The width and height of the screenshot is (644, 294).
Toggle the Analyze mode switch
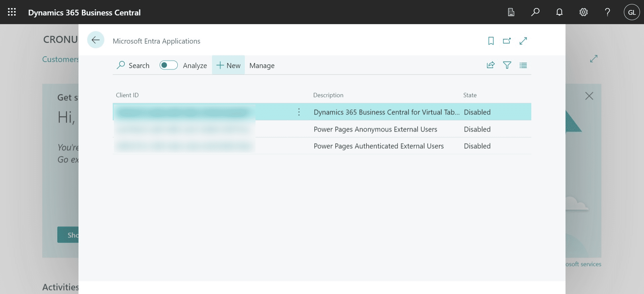point(168,65)
